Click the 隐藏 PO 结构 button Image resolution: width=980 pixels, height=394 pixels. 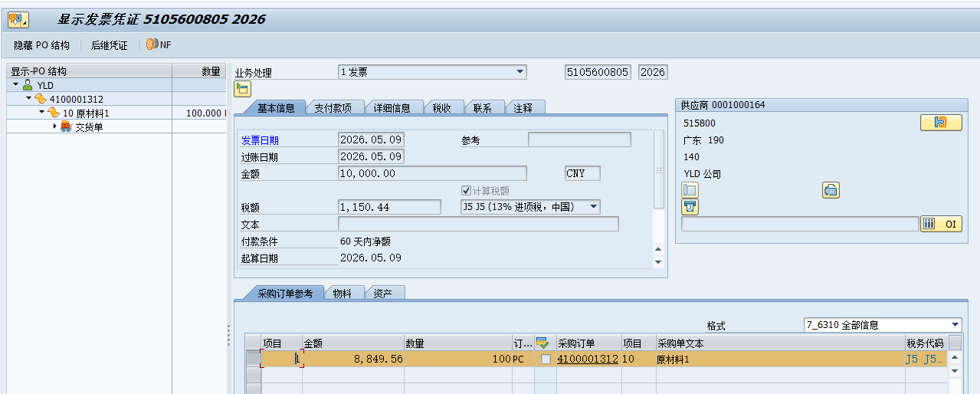[41, 45]
